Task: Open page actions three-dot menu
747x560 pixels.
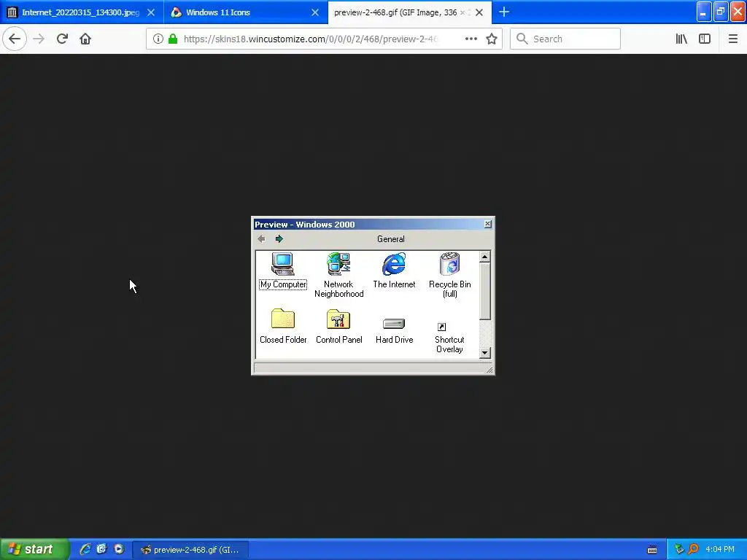Action: 471,39
